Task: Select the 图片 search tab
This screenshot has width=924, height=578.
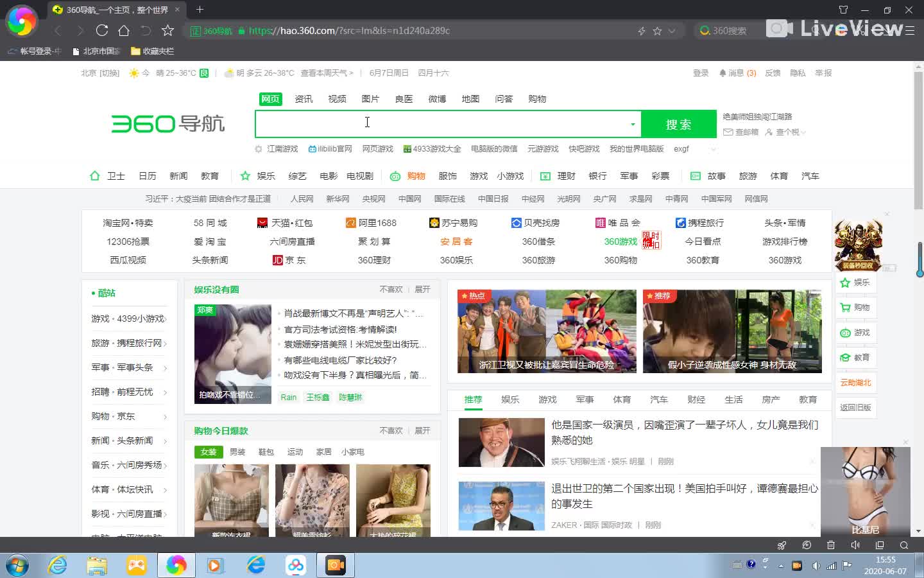Action: [370, 99]
